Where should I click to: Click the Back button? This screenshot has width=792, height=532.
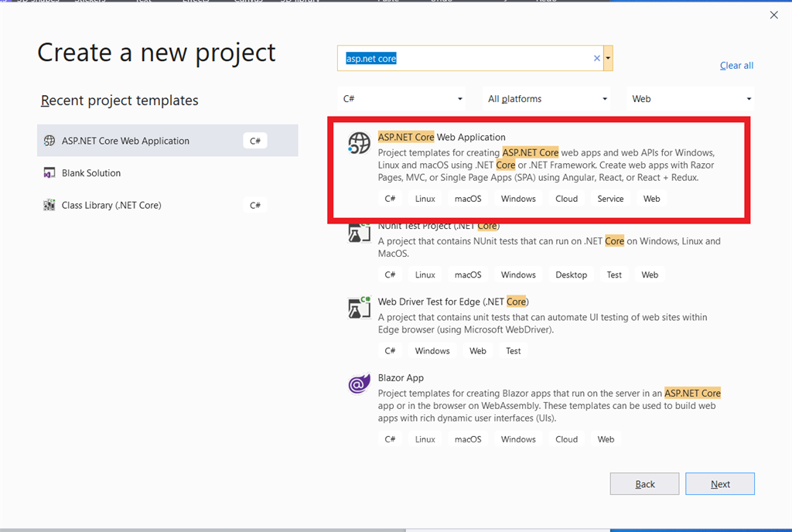click(644, 483)
